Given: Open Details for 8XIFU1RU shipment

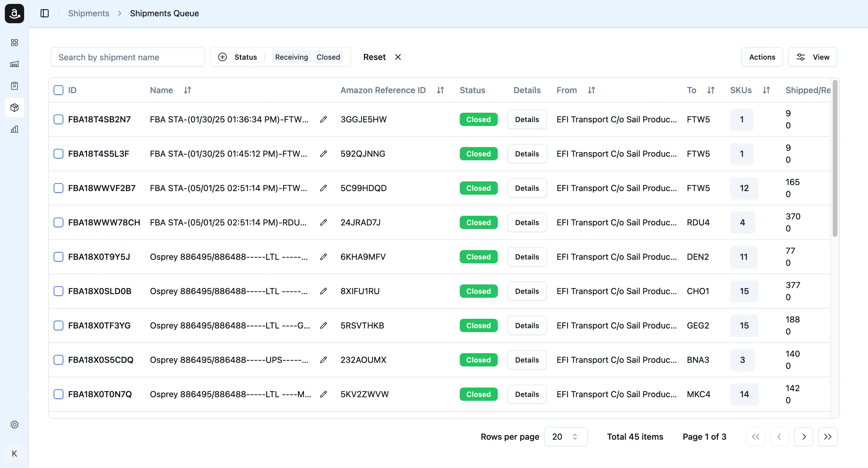Looking at the screenshot, I should 527,291.
